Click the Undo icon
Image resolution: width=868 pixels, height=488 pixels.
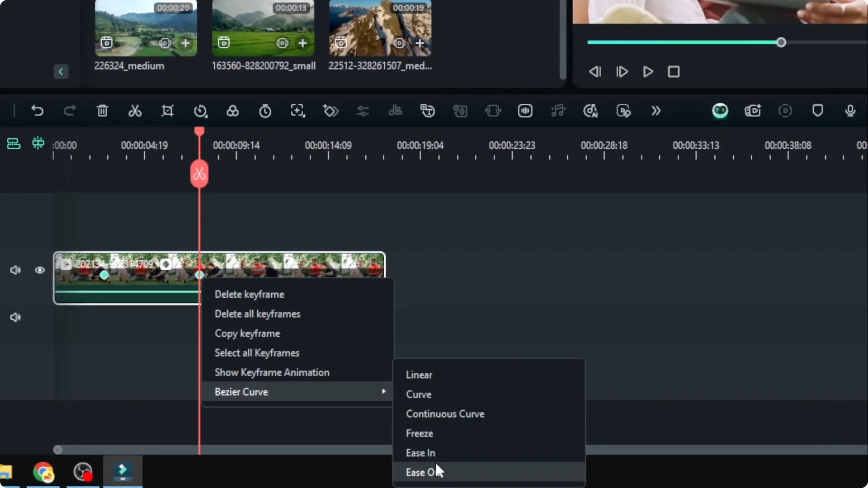pos(38,111)
